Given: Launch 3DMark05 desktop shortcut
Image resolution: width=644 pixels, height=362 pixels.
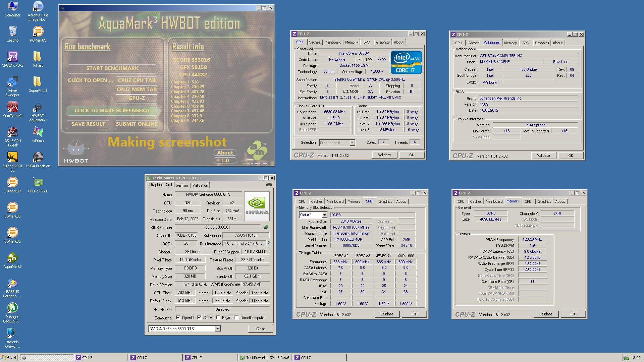Looking at the screenshot, I should pyautogui.click(x=12, y=210).
